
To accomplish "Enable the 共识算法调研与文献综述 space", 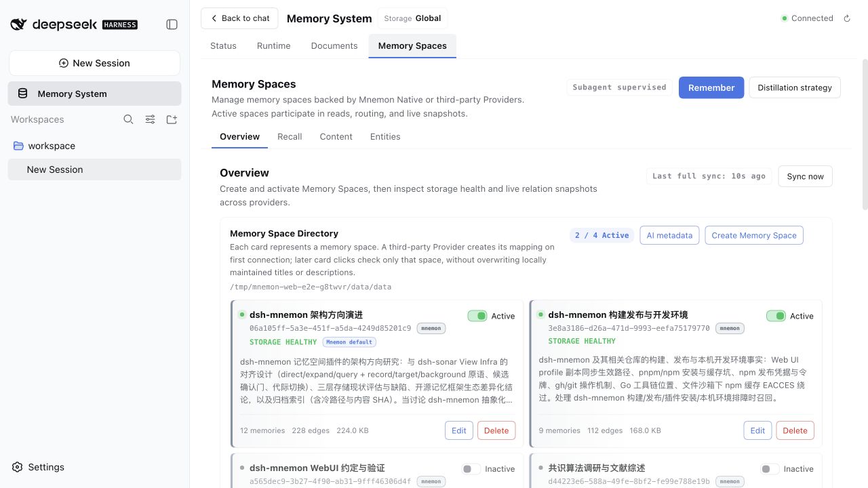I will pyautogui.click(x=770, y=469).
